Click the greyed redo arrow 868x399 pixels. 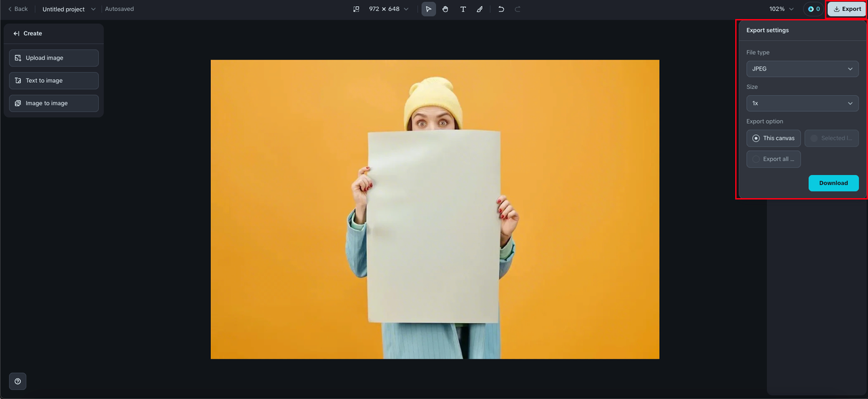(x=518, y=9)
